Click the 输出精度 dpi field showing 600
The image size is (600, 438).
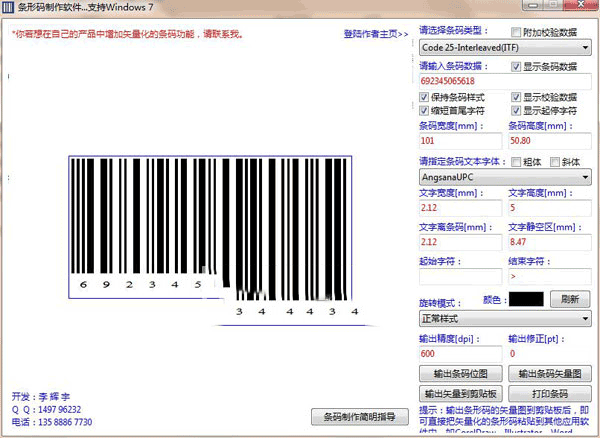[460, 353]
